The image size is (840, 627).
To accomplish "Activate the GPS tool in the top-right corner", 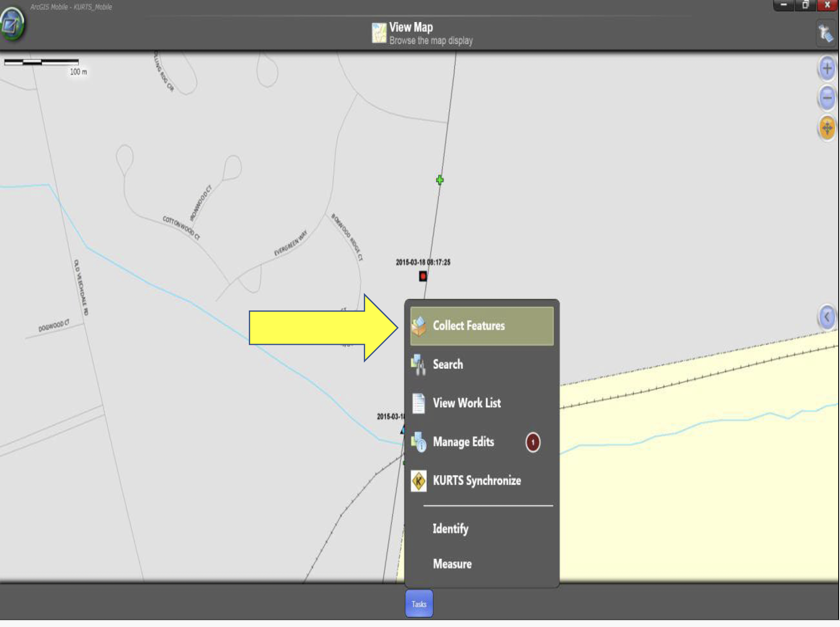I will (x=826, y=33).
